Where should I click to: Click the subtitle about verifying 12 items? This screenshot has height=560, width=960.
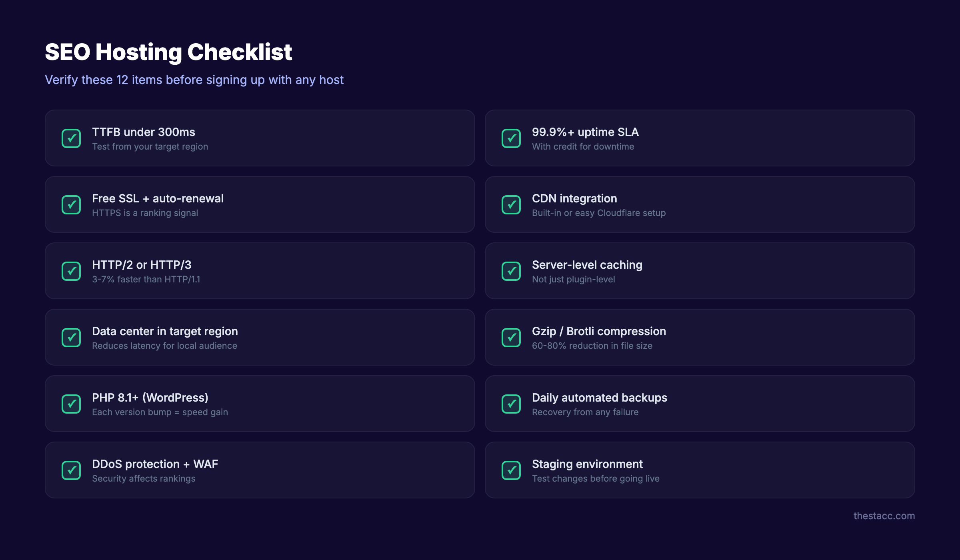[194, 80]
